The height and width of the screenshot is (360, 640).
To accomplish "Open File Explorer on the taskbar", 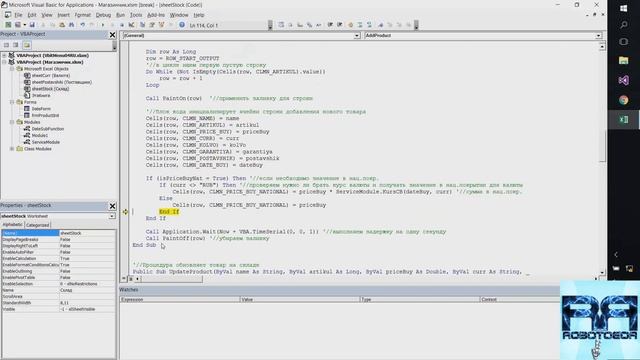I will 623,60.
